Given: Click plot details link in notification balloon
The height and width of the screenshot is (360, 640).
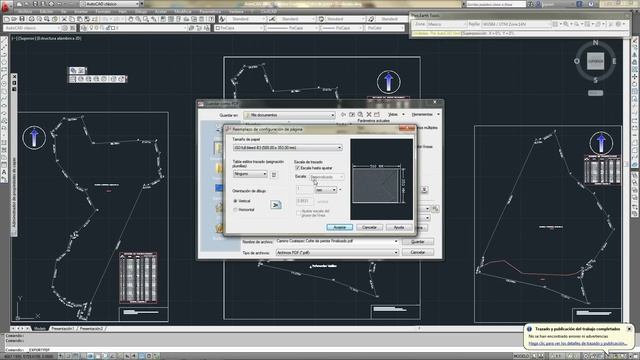Looking at the screenshot, I should click(x=577, y=344).
